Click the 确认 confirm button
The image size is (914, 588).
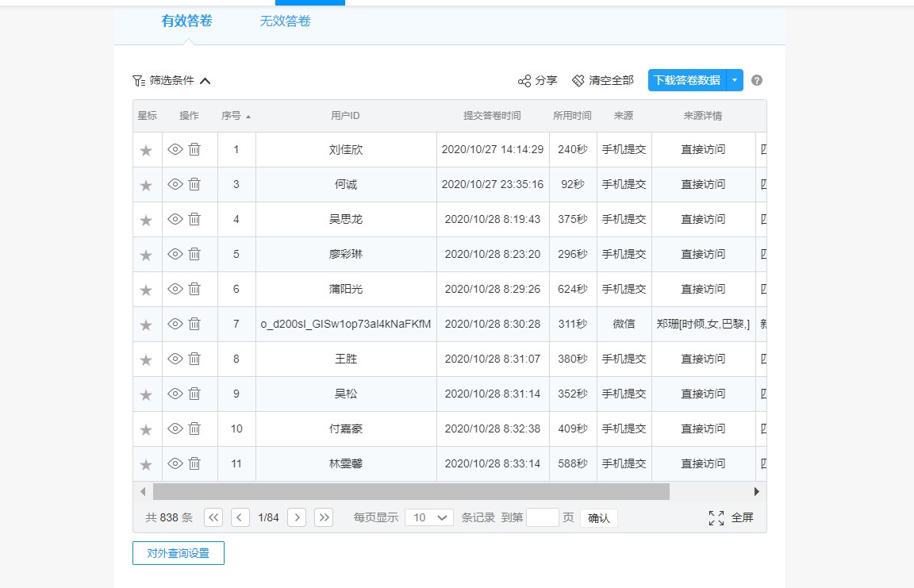tap(598, 517)
